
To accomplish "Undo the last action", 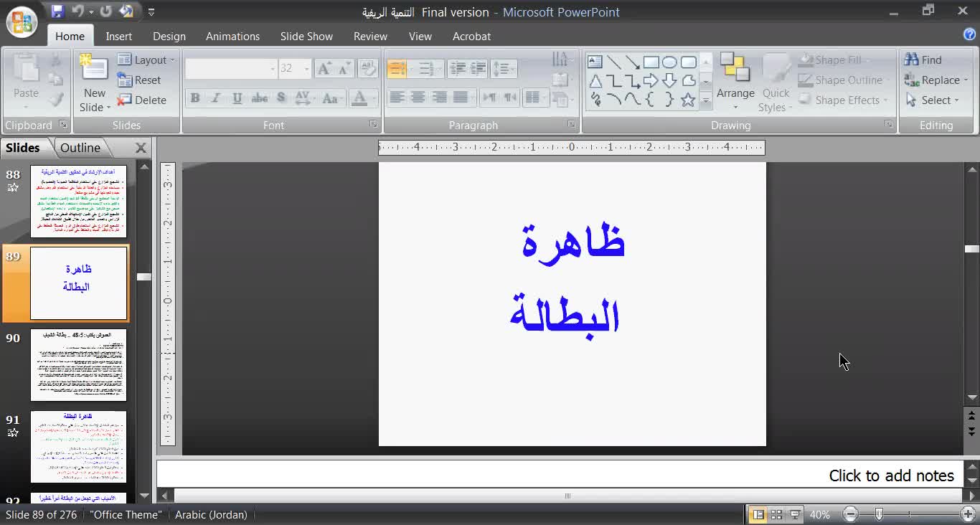I will pyautogui.click(x=77, y=11).
